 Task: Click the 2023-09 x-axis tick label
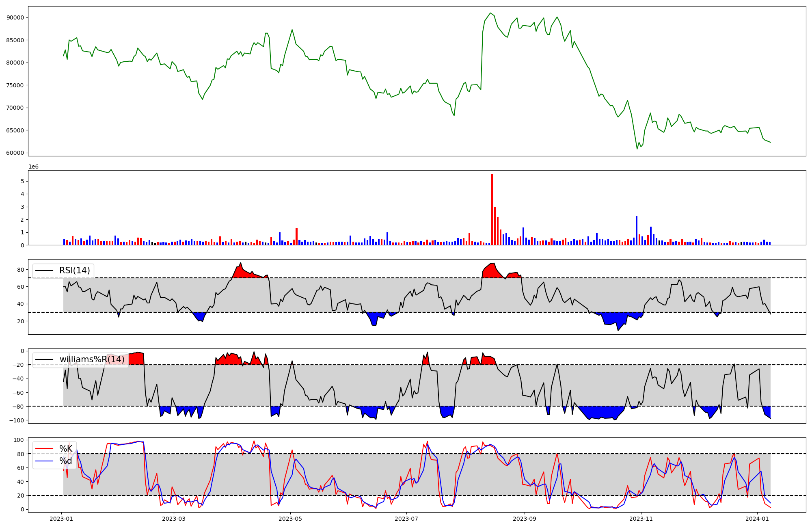(525, 519)
